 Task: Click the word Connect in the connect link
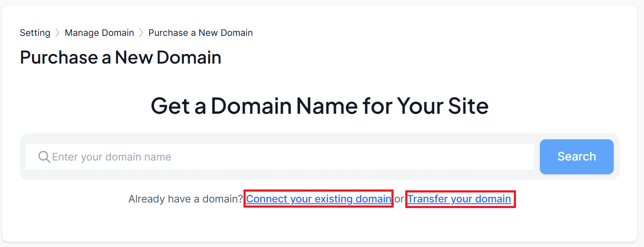tap(266, 199)
